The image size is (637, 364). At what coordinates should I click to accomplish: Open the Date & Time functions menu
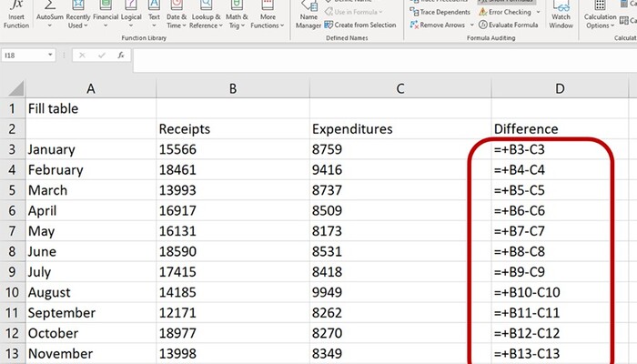tap(177, 15)
